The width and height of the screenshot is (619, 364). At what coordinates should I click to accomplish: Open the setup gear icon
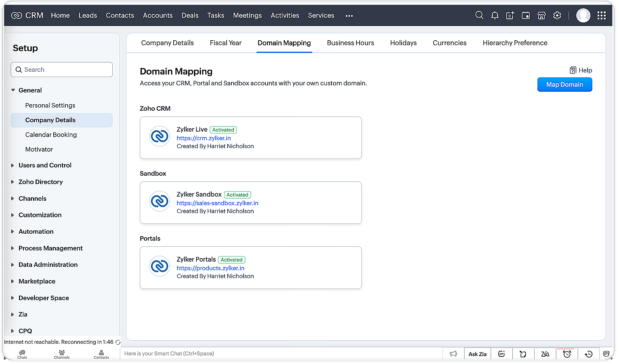click(557, 15)
